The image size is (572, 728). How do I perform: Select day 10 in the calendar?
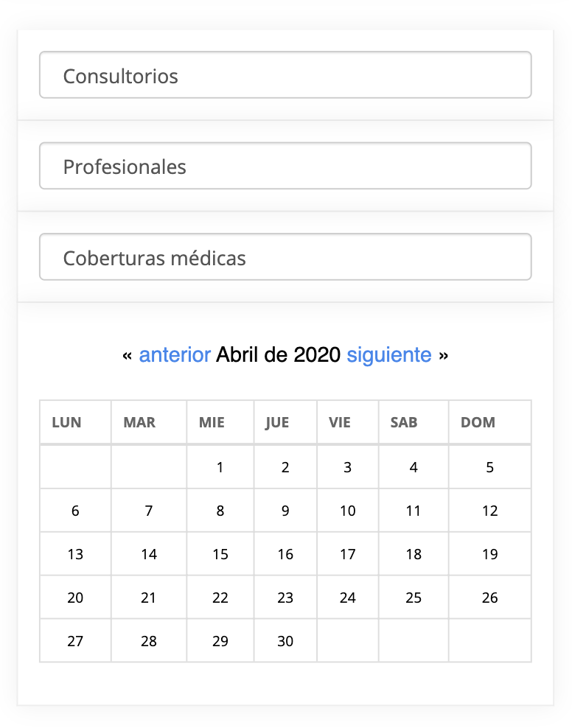tap(348, 511)
